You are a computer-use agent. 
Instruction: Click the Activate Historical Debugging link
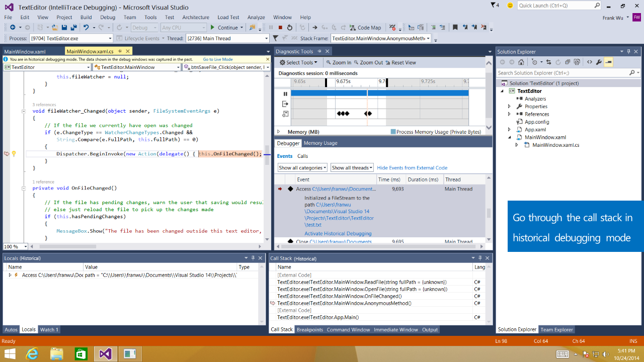(338, 233)
